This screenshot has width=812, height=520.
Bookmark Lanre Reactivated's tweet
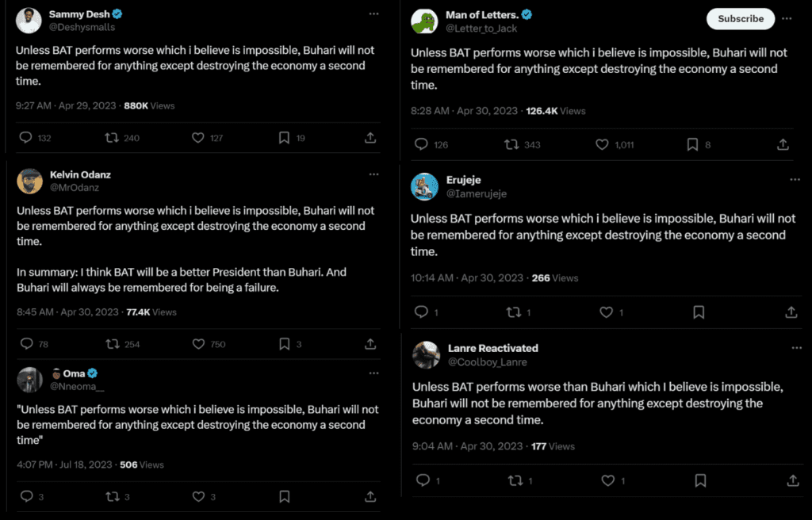[700, 480]
